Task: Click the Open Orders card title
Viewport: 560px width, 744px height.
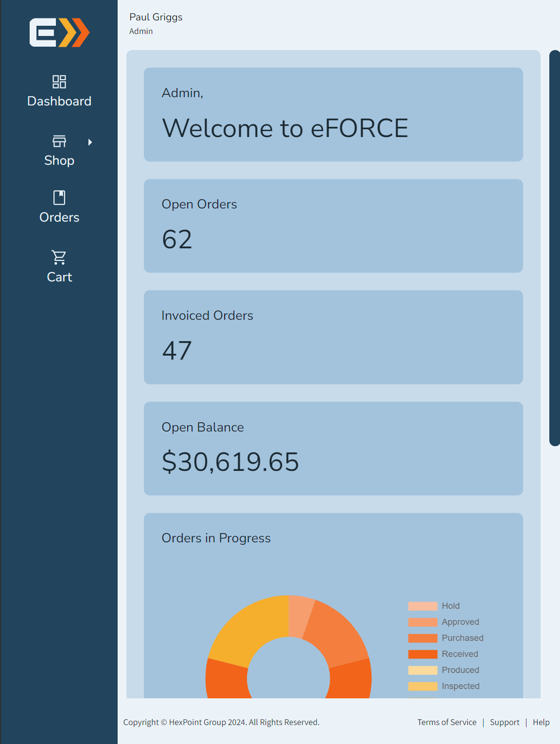Action: point(199,205)
